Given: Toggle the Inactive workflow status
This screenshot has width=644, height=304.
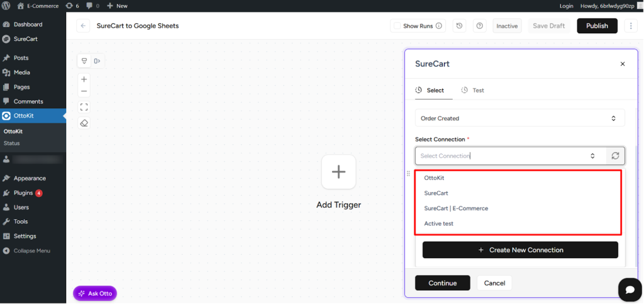Looking at the screenshot, I should (507, 26).
